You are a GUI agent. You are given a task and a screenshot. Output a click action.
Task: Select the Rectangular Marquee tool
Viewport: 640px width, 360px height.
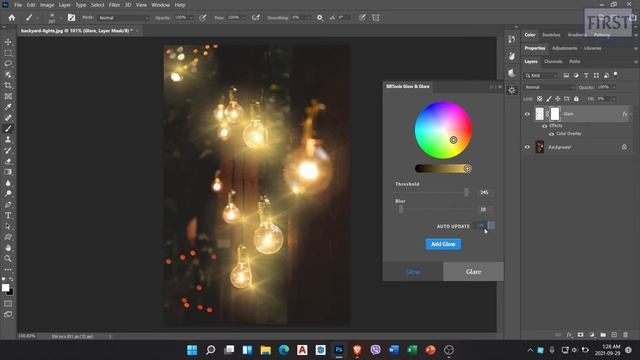[x=8, y=53]
